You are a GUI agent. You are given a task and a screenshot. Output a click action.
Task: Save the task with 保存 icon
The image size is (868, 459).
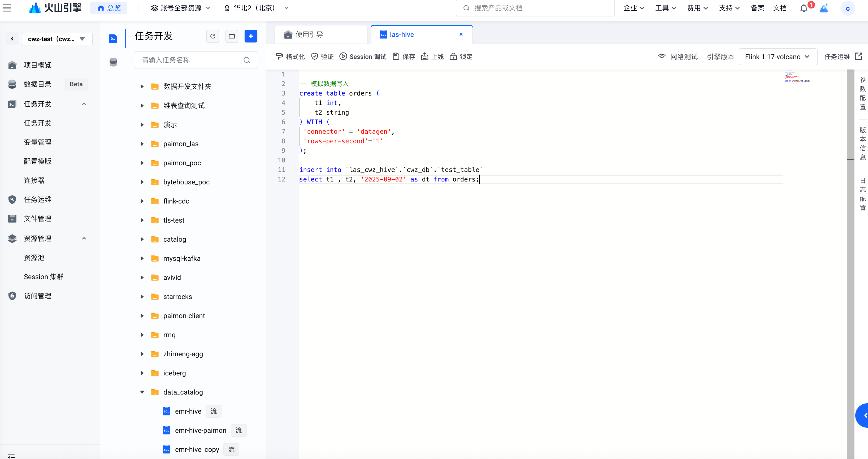pyautogui.click(x=396, y=56)
